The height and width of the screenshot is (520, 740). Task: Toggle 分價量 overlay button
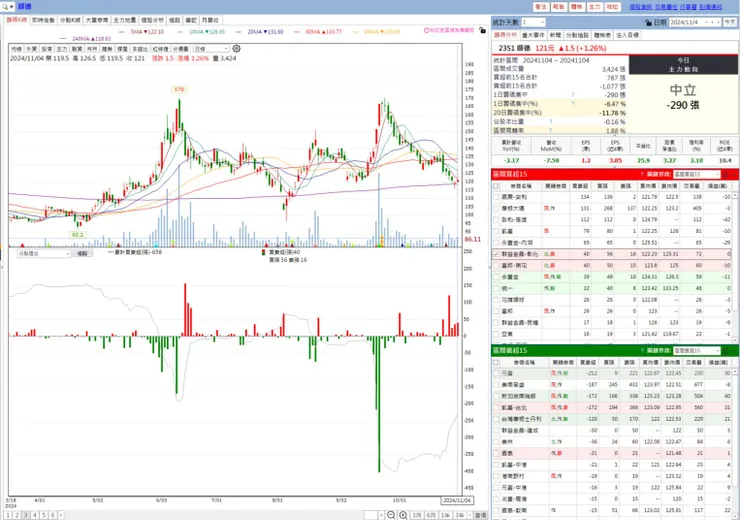(181, 49)
